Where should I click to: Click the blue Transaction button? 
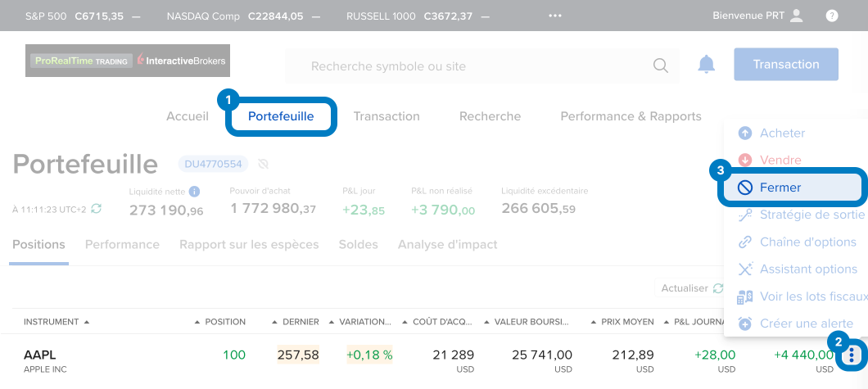785,64
